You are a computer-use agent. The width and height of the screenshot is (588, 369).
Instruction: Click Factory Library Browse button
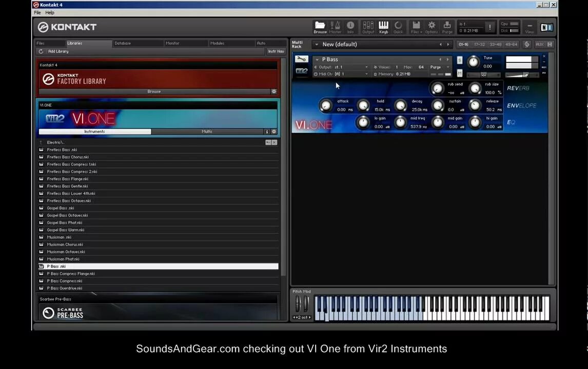coord(154,91)
